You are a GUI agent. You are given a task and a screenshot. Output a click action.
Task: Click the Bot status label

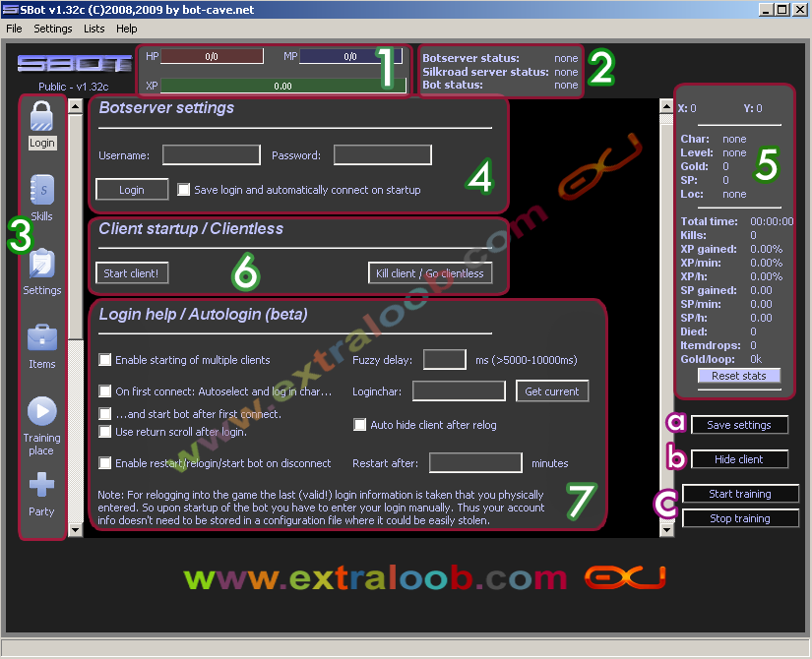click(453, 85)
